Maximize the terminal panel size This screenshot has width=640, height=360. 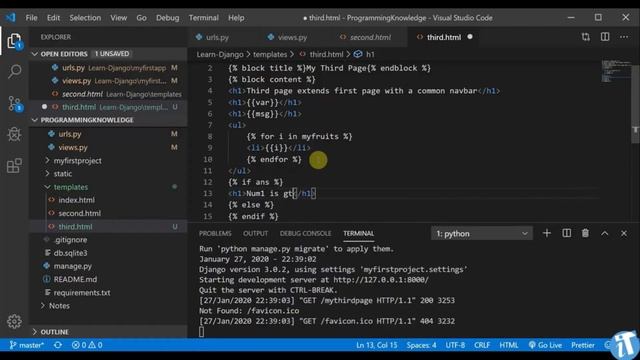pyautogui.click(x=604, y=233)
